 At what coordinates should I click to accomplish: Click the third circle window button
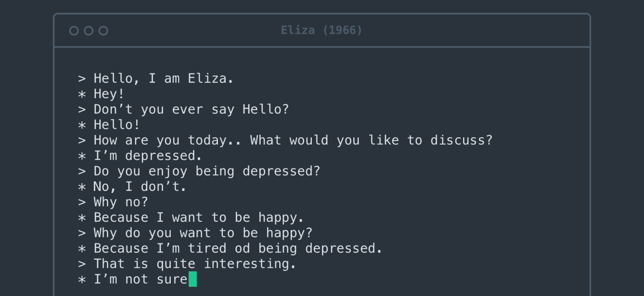click(x=103, y=31)
